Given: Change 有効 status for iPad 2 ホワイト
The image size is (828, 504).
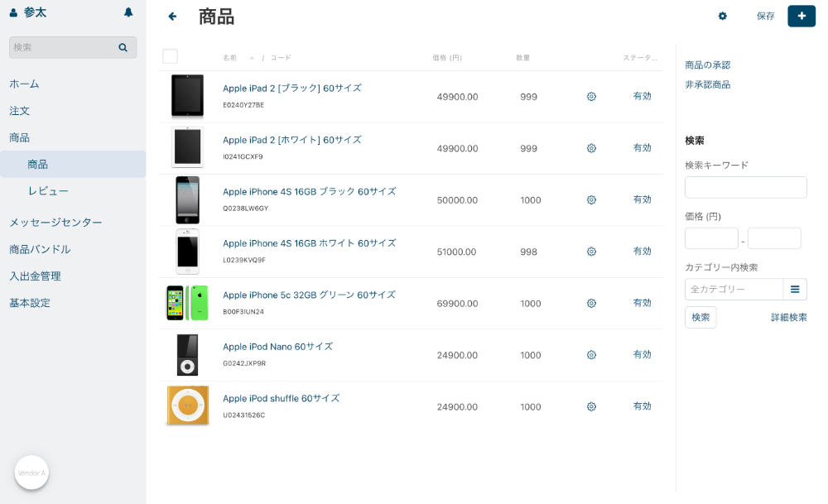Looking at the screenshot, I should 643,148.
